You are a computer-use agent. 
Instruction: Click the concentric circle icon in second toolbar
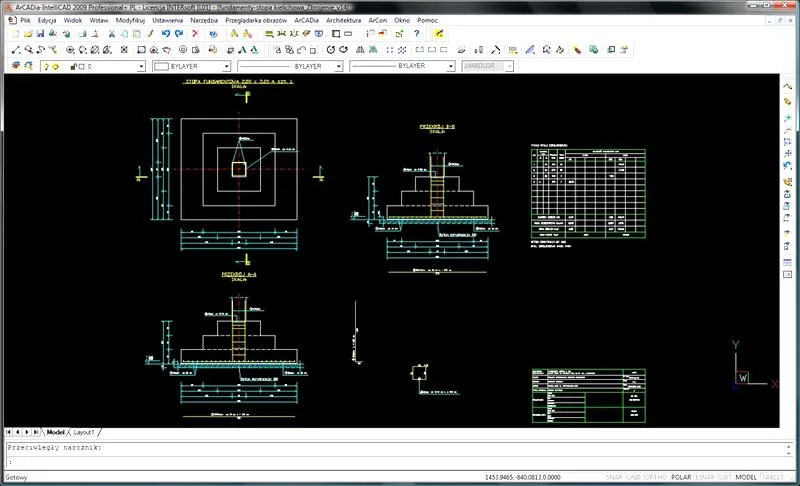tap(183, 49)
